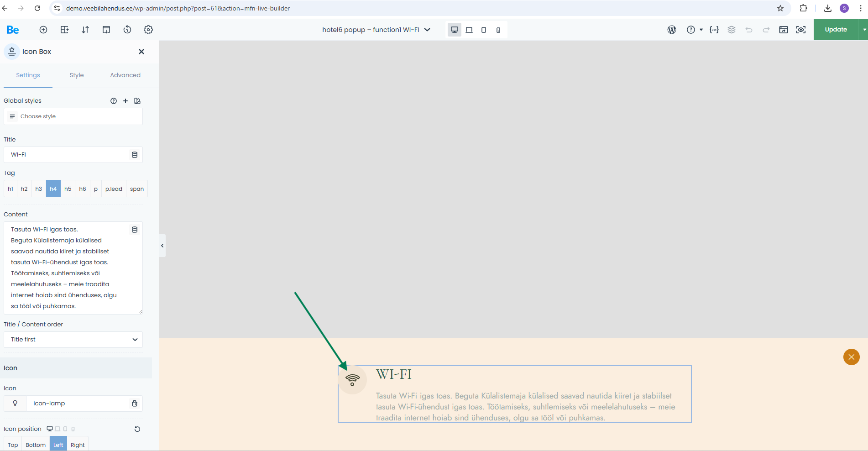Image resolution: width=868 pixels, height=451 pixels.
Task: Click the green Update button
Action: 836,30
